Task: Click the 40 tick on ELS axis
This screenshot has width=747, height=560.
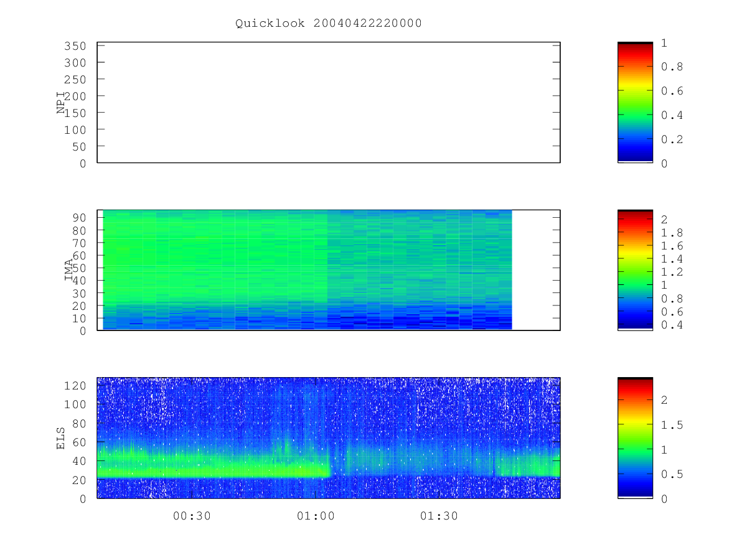Action: tap(78, 461)
